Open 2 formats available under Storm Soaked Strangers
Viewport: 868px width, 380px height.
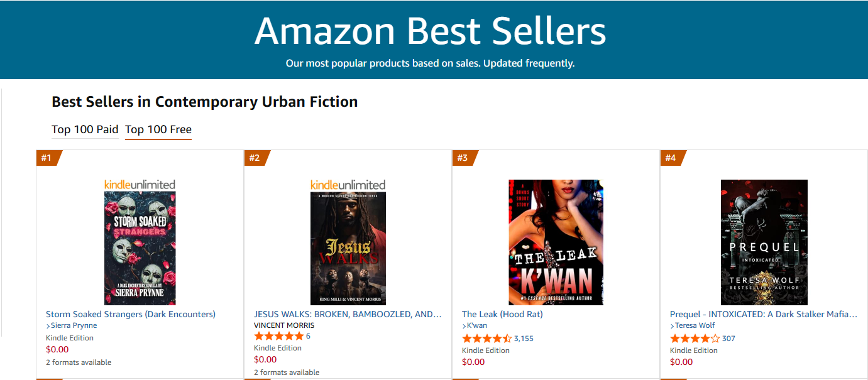pyautogui.click(x=78, y=362)
